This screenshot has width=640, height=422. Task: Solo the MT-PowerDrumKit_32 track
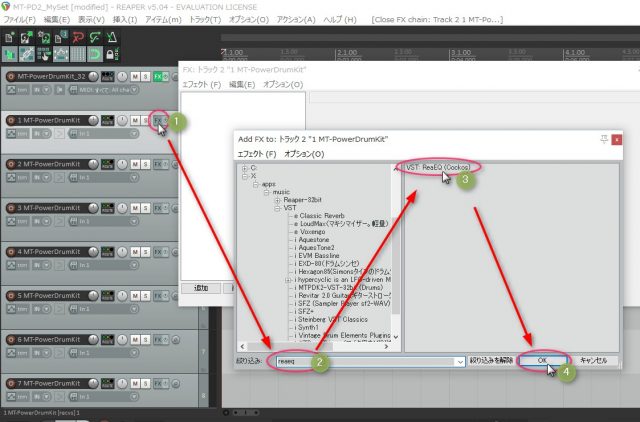[145, 76]
